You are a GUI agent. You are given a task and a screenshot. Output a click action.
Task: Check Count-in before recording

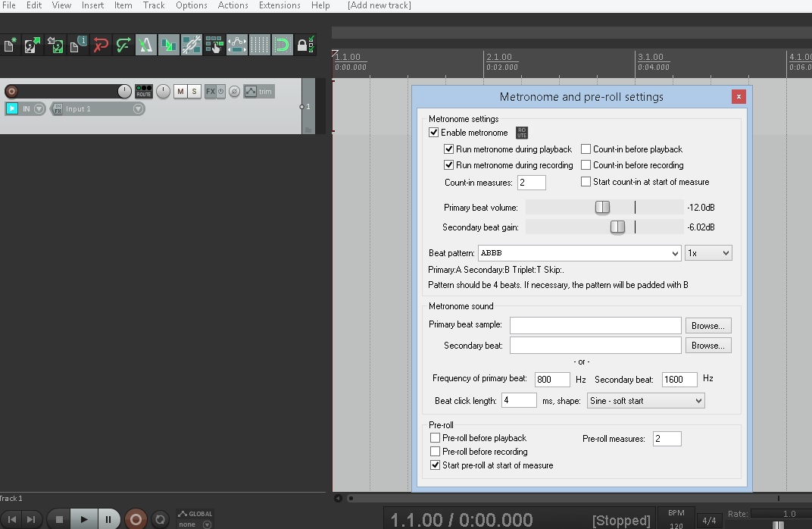coord(586,165)
